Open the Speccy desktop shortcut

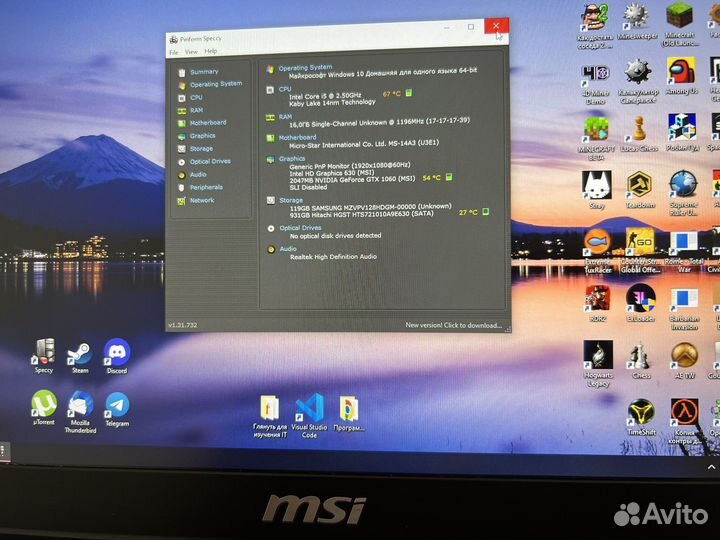(x=44, y=355)
